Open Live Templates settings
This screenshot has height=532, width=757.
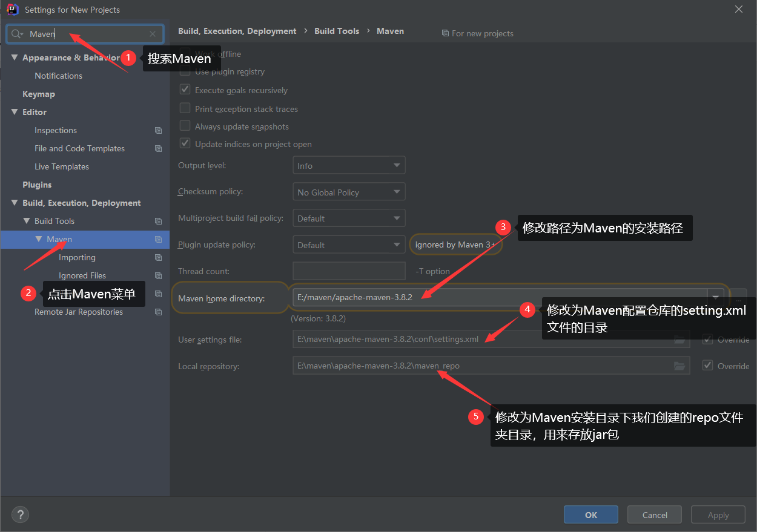62,166
